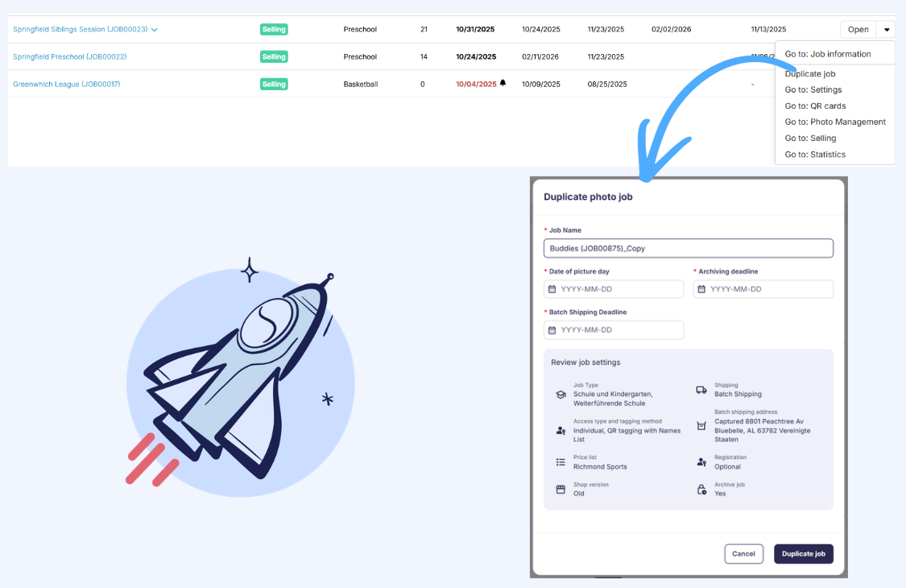
Task: Click the Job Type graduation cap icon
Action: tap(561, 395)
